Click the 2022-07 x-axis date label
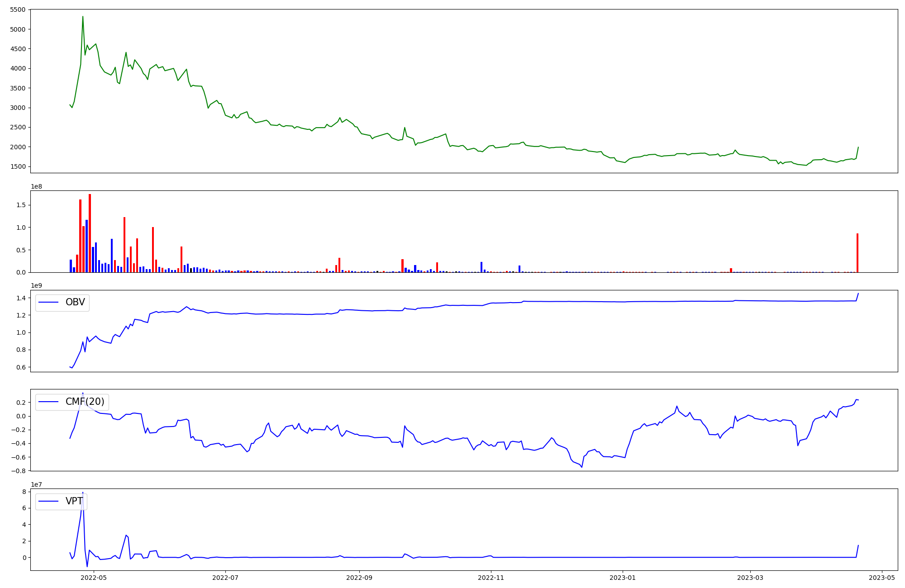This screenshot has height=588, width=905. [225, 578]
